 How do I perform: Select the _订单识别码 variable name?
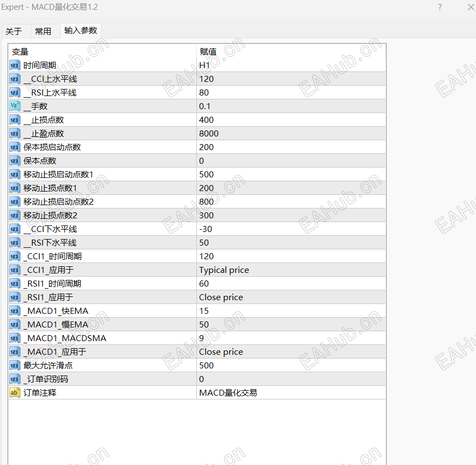click(46, 379)
